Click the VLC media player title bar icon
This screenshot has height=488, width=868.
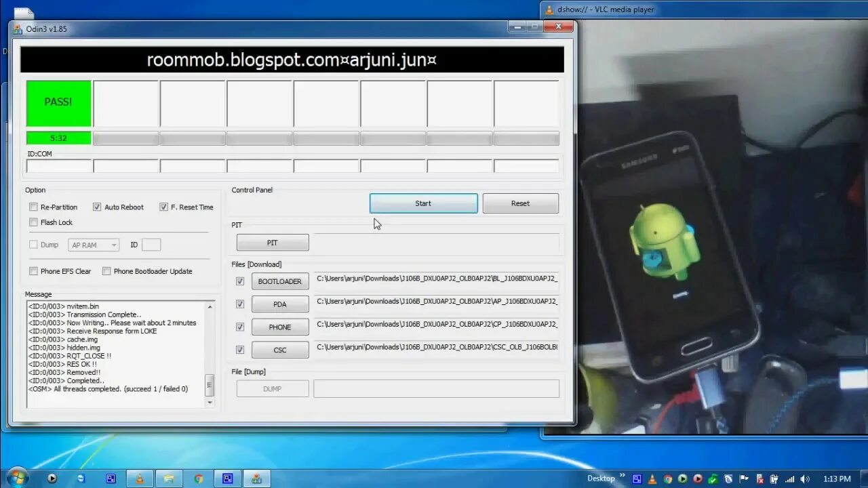[x=549, y=9]
